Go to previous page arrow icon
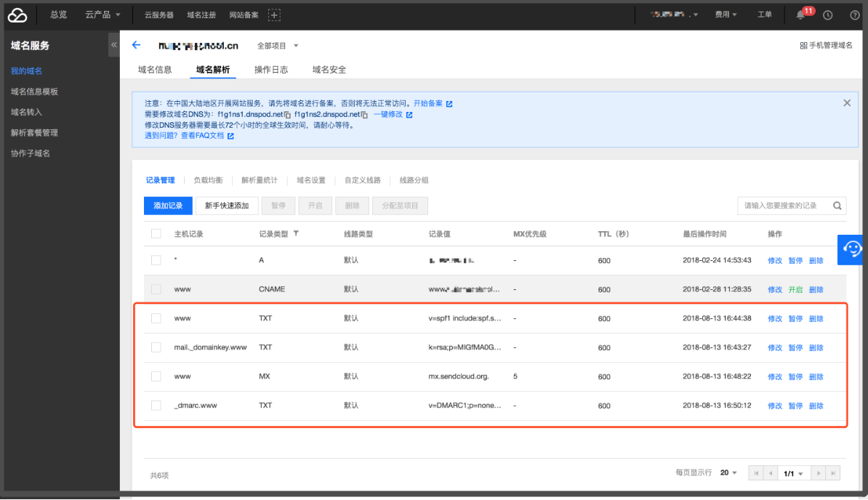 point(771,473)
